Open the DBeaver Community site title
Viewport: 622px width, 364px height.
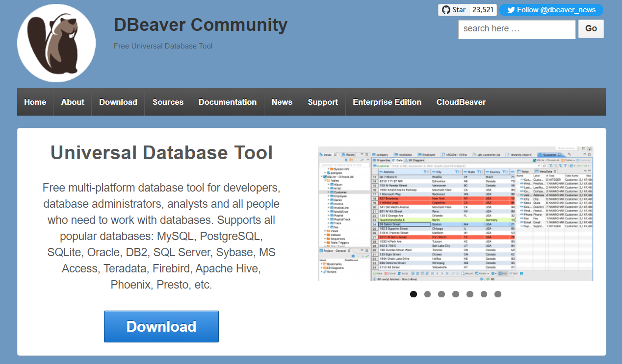click(x=201, y=24)
